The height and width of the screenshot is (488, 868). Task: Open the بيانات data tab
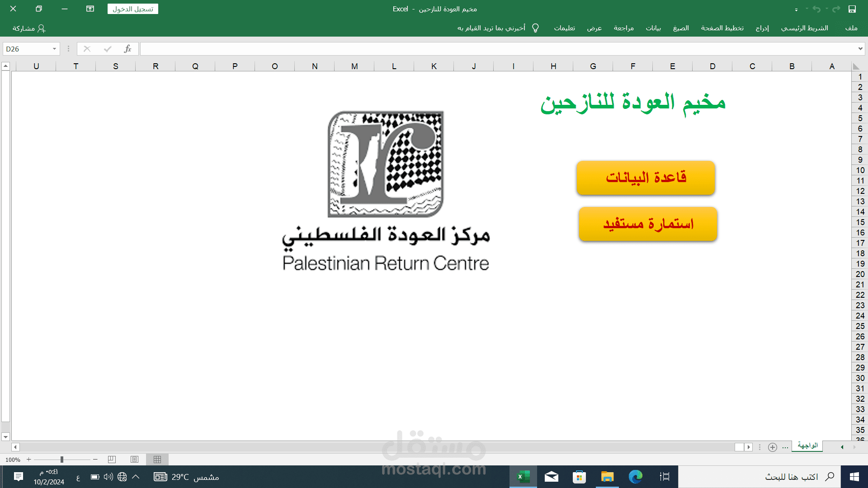click(x=653, y=28)
